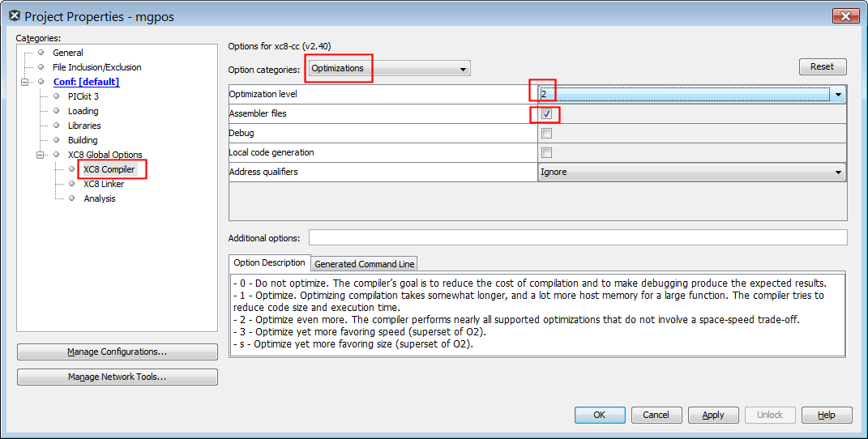Click the File Inclusion/Exclusion bullet icon
The height and width of the screenshot is (439, 868).
41,67
